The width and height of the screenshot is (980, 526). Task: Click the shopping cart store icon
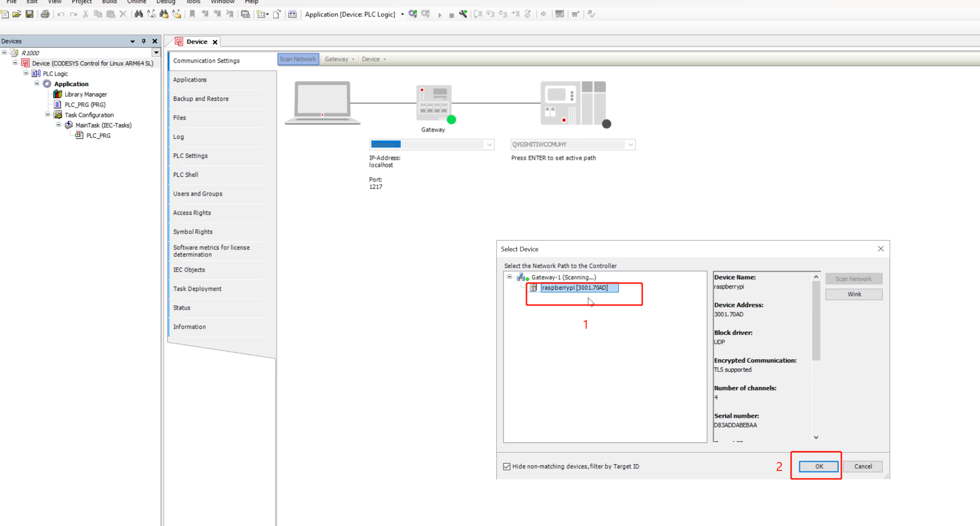(575, 14)
